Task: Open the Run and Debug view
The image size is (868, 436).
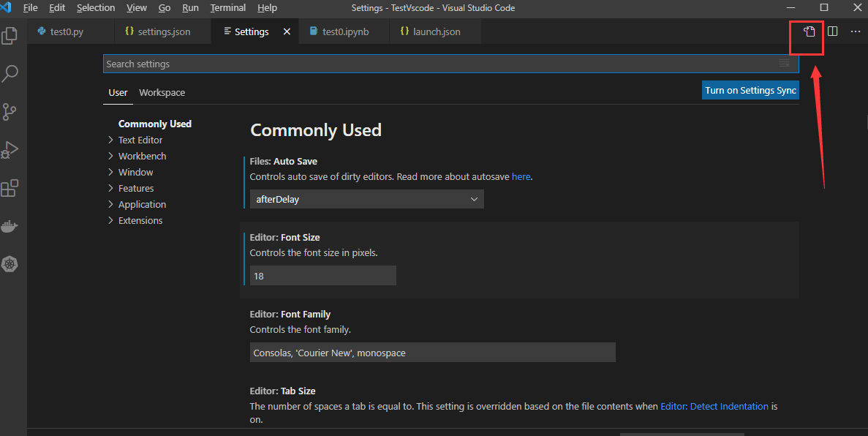Action: [x=10, y=150]
